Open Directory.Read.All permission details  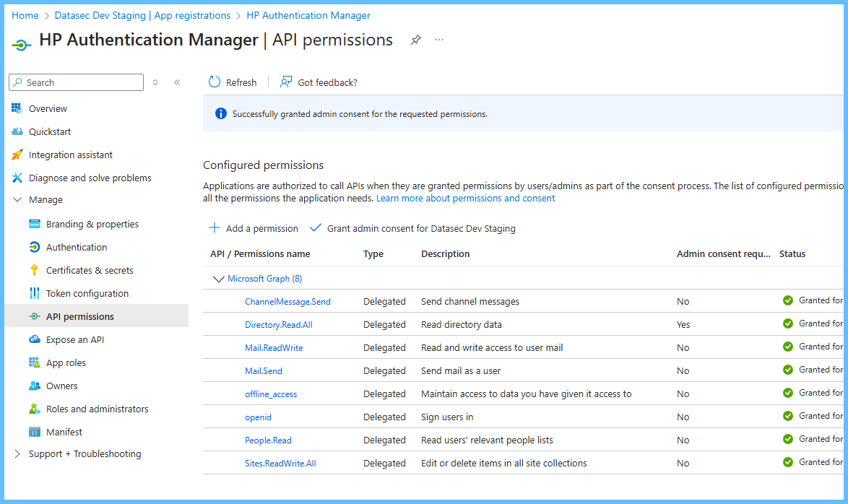[x=279, y=325]
